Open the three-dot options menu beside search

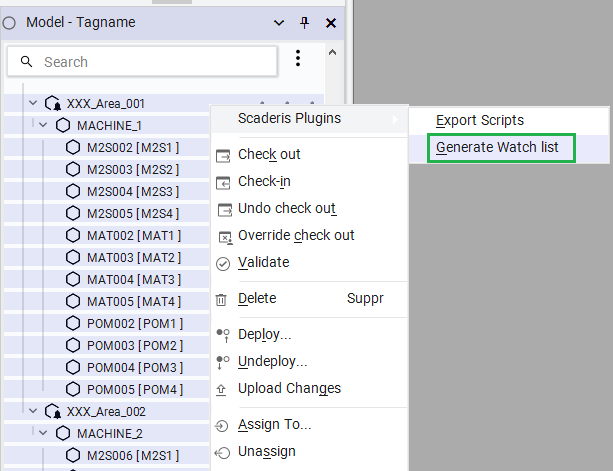pyautogui.click(x=297, y=59)
